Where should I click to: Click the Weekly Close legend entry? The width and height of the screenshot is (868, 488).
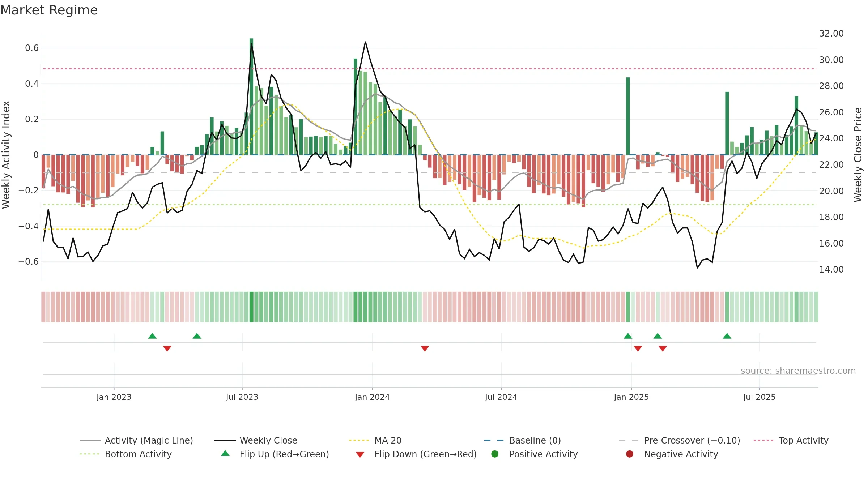tap(256, 440)
